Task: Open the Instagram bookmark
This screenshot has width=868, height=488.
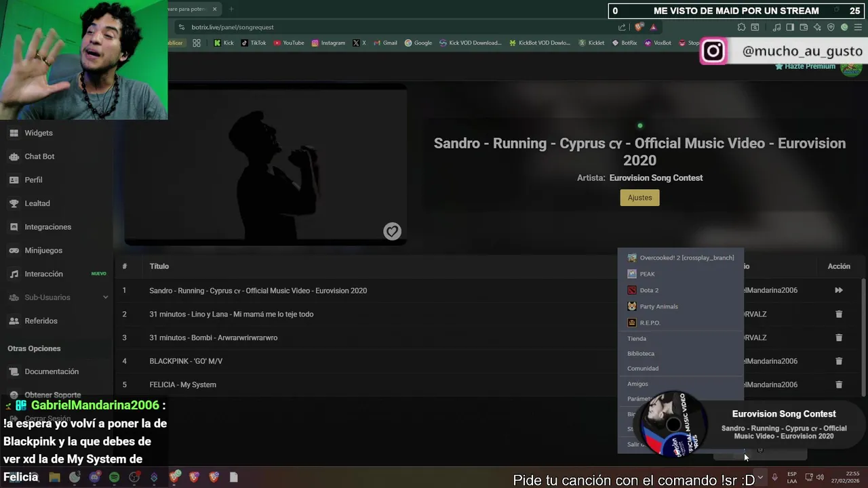Action: point(328,43)
